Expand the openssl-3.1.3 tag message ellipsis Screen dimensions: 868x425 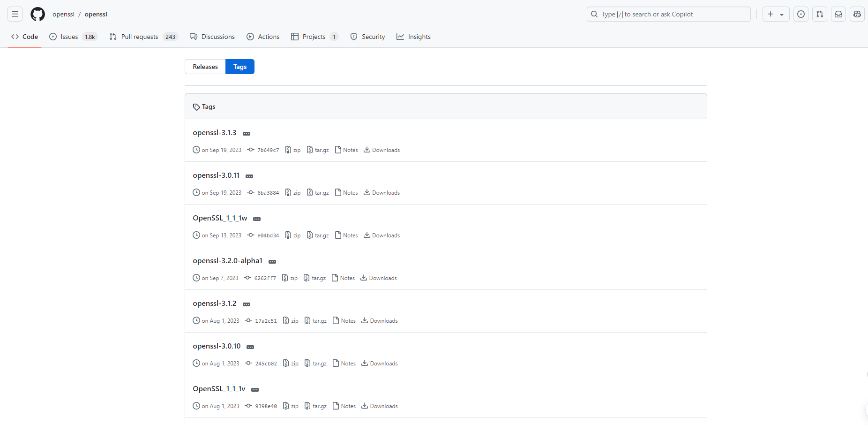tap(247, 134)
